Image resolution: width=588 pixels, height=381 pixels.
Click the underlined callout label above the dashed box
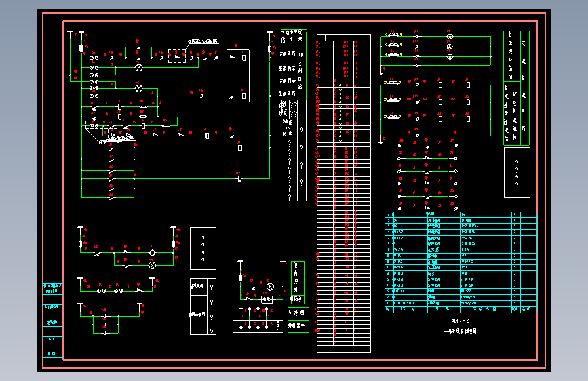pyautogui.click(x=203, y=41)
